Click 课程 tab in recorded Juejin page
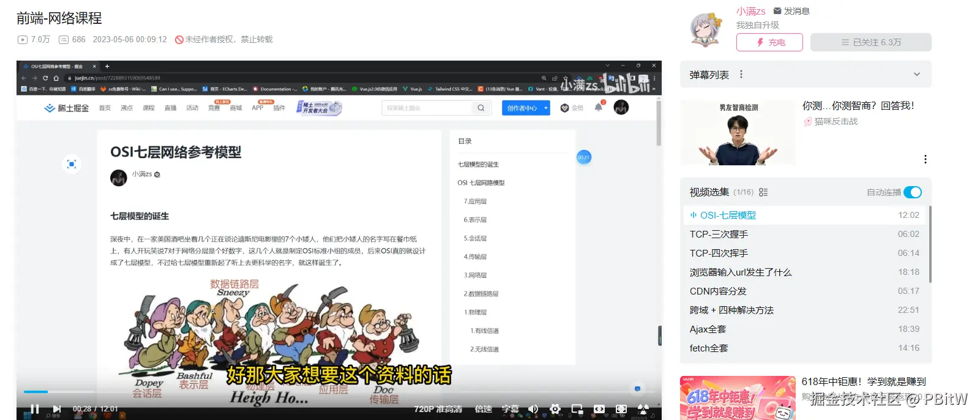 click(149, 108)
